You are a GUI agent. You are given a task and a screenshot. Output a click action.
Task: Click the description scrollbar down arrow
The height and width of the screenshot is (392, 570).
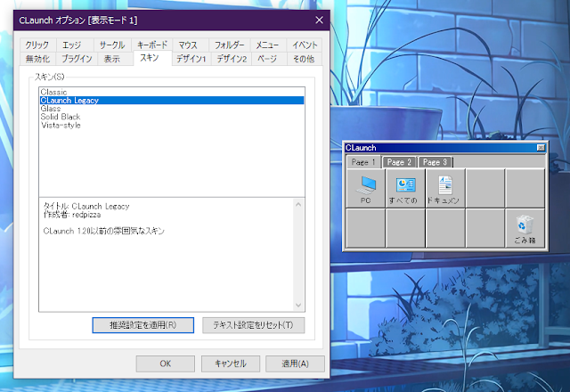click(298, 305)
